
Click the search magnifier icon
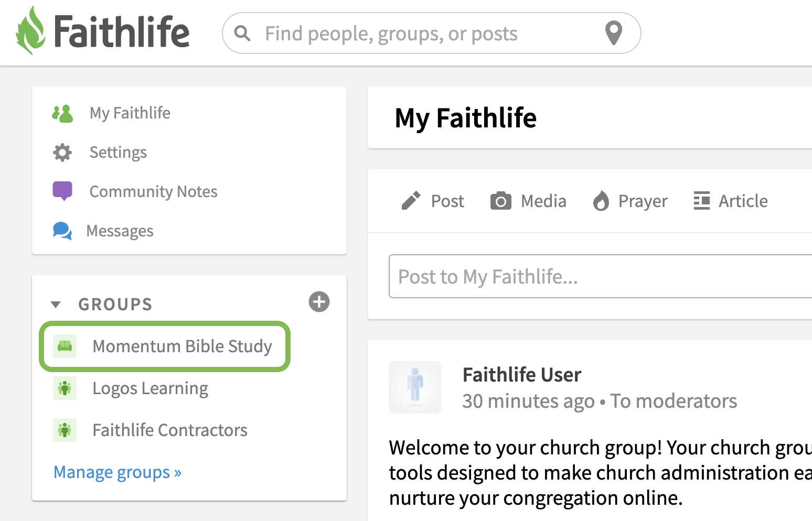242,33
